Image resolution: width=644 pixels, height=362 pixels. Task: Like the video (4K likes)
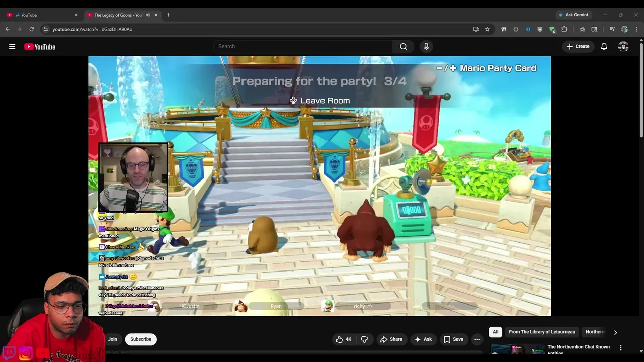[x=344, y=339]
